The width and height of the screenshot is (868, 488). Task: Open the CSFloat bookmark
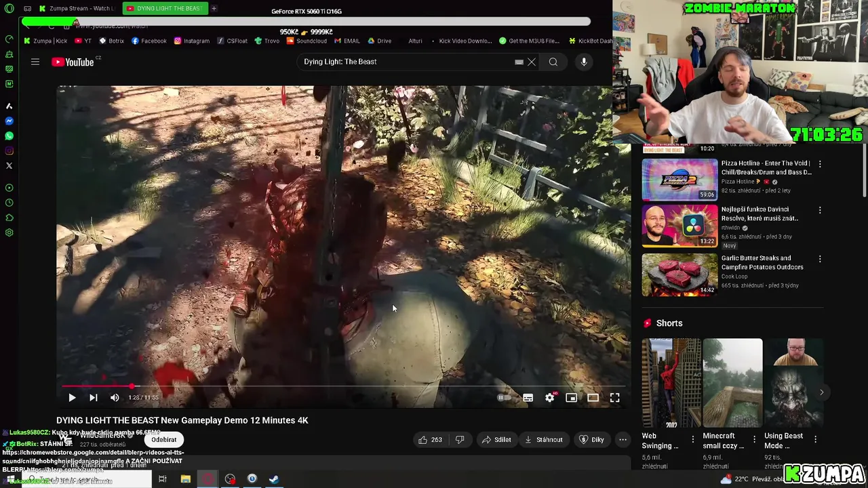click(233, 41)
